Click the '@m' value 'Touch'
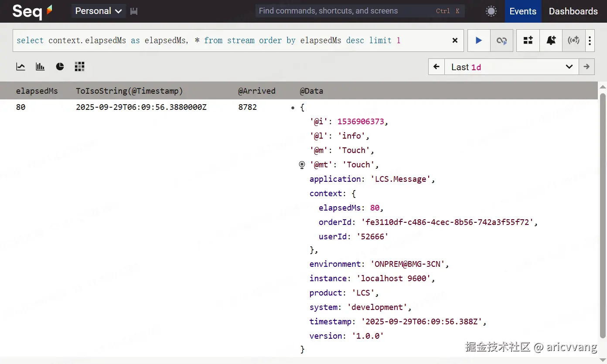The width and height of the screenshot is (607, 364). [354, 150]
